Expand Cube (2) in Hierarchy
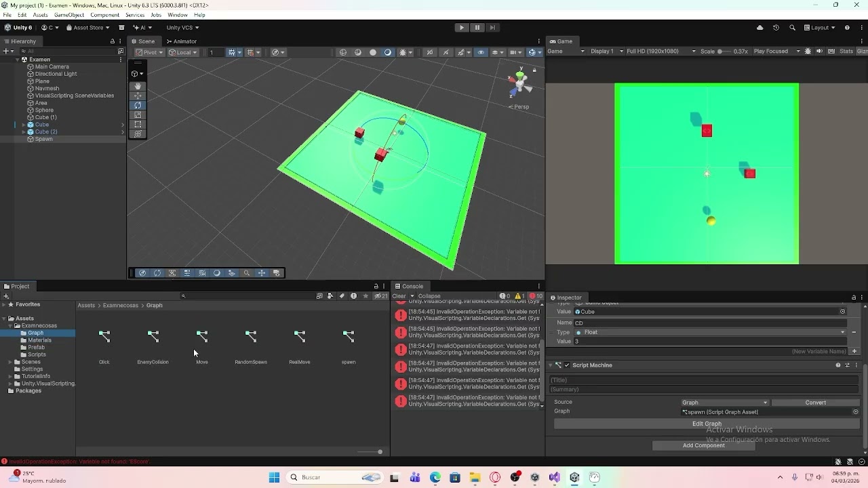 point(24,132)
